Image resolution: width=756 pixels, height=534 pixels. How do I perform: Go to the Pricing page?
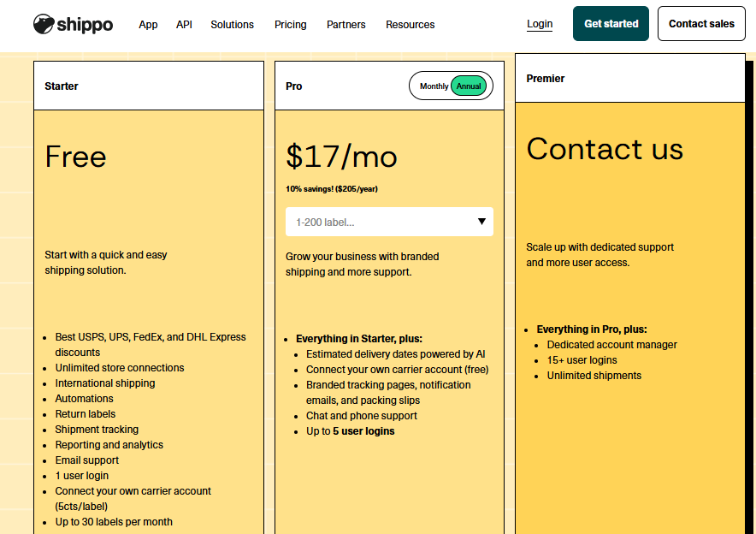(290, 25)
